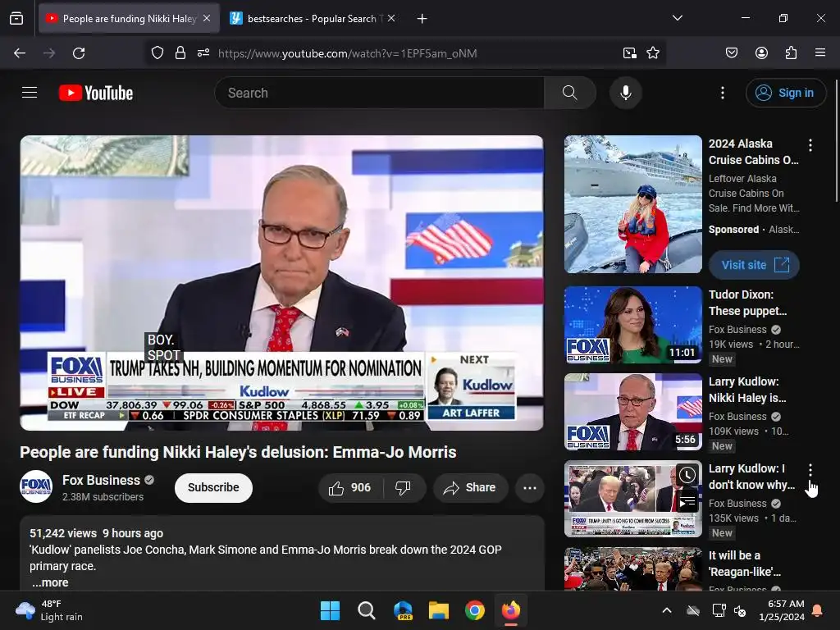Open 'Tudor Dixon: These puppet...' video title
Viewport: 840px width, 630px height.
pyautogui.click(x=748, y=303)
